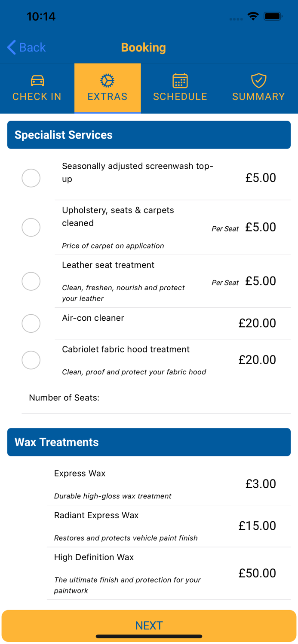Switch to the SCHEDULE tab

pos(180,97)
